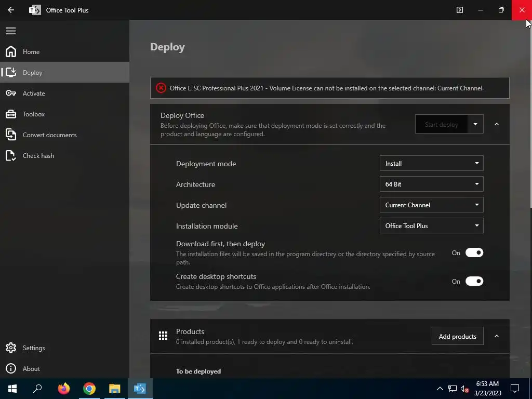Click the back arrow in title bar
532x399 pixels.
[11, 10]
